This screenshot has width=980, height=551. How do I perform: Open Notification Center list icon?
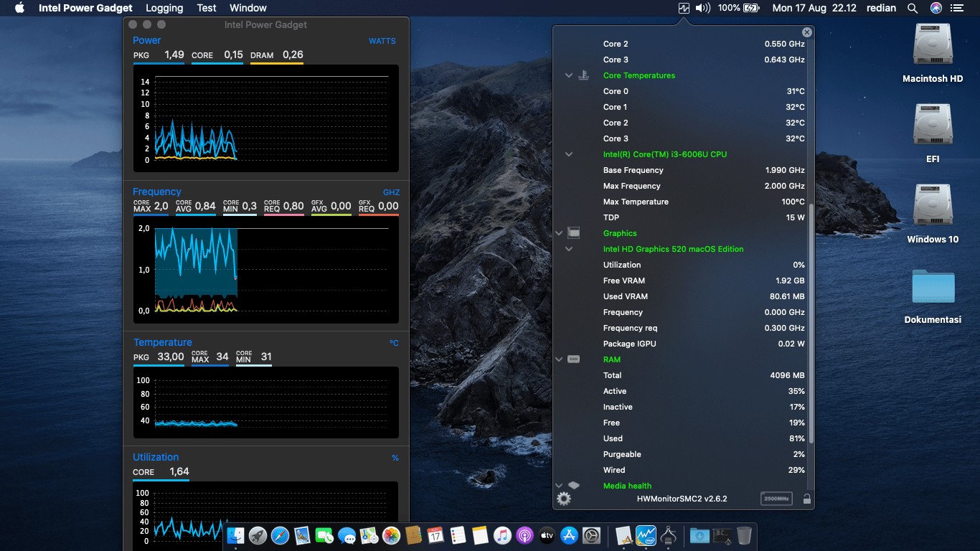(957, 8)
